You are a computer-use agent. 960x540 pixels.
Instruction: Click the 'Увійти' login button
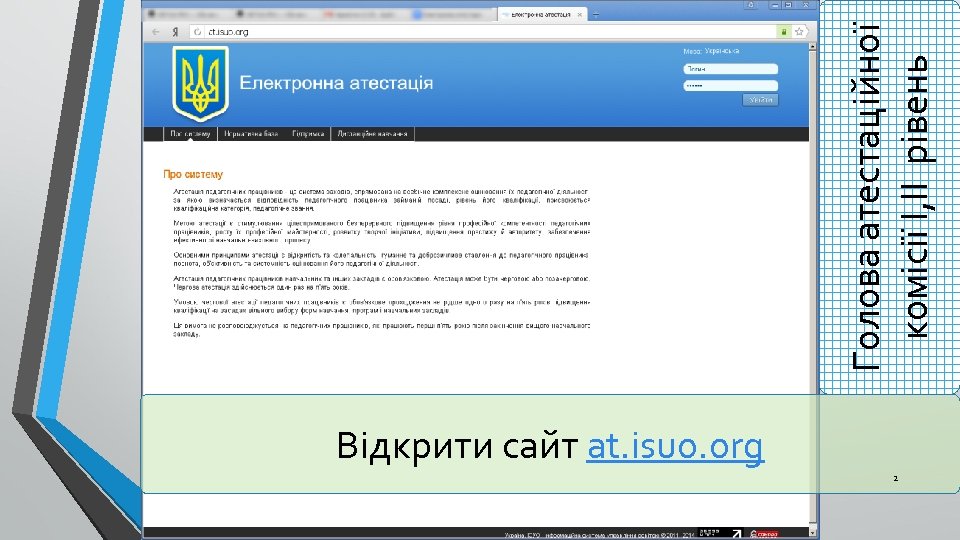pos(760,100)
